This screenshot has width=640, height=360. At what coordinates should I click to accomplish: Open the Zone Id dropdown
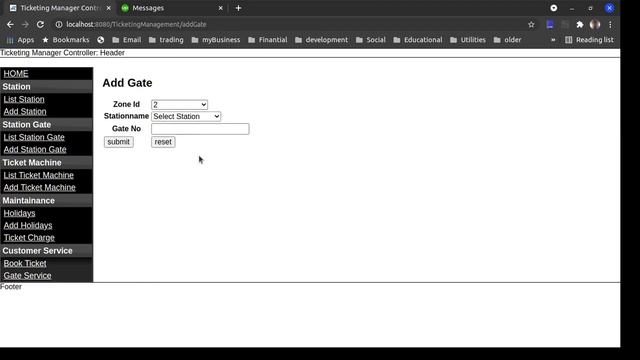coord(179,104)
